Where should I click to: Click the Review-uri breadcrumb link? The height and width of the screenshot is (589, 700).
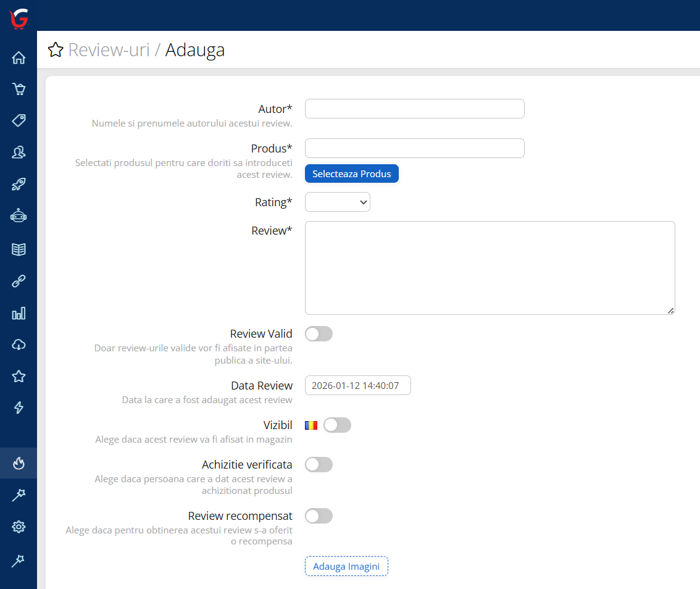click(109, 50)
